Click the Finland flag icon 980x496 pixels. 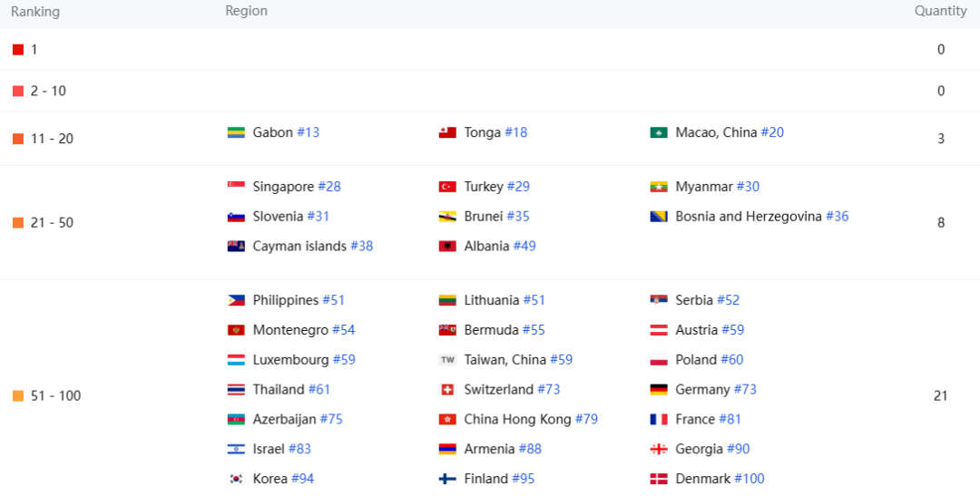pos(446,479)
